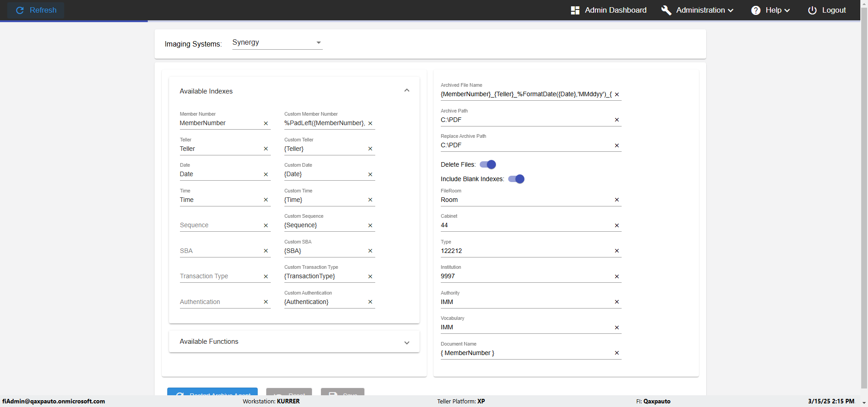The height and width of the screenshot is (407, 868).
Task: Clear the Institution field value
Action: coord(617,276)
